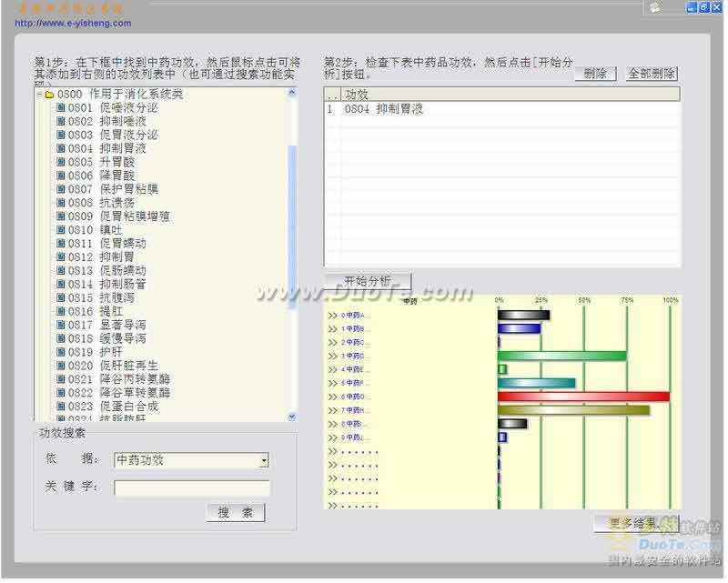The height and width of the screenshot is (583, 728).
Task: Click the teal 中药F result bar
Action: point(536,384)
